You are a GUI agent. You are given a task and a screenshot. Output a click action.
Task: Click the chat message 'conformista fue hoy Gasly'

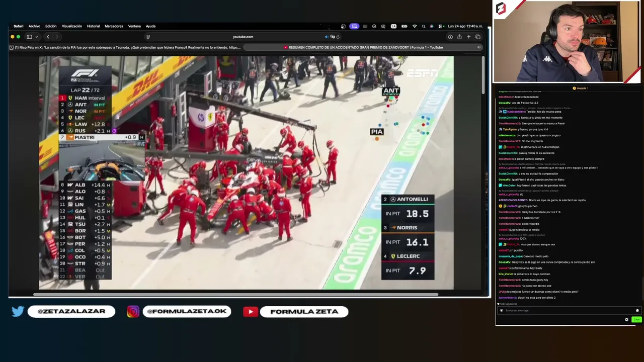click(x=526, y=268)
